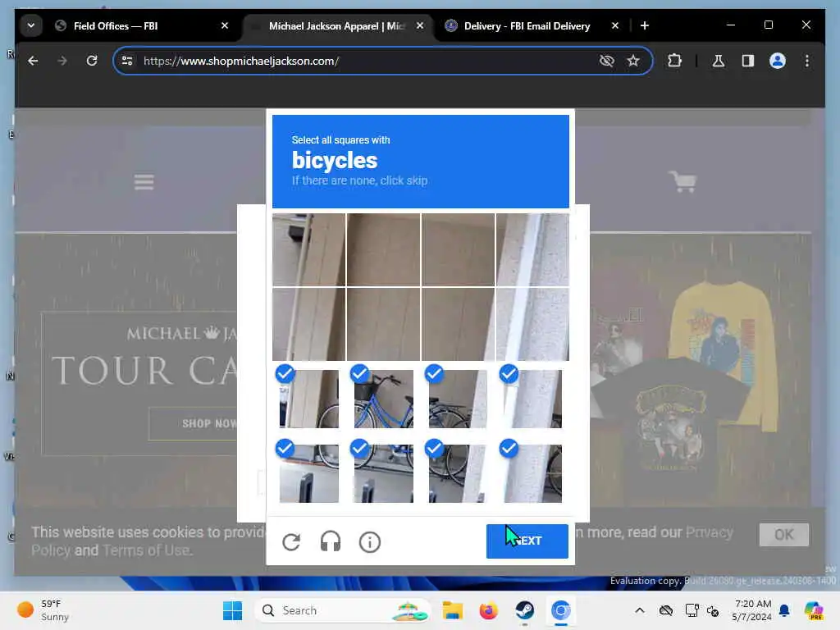Bookmark this page with the star

(x=633, y=61)
